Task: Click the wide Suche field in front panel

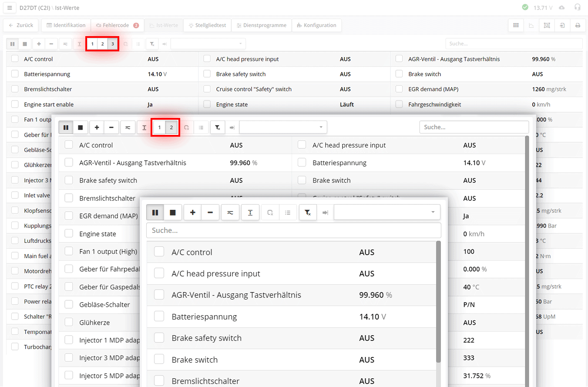Action: click(293, 230)
